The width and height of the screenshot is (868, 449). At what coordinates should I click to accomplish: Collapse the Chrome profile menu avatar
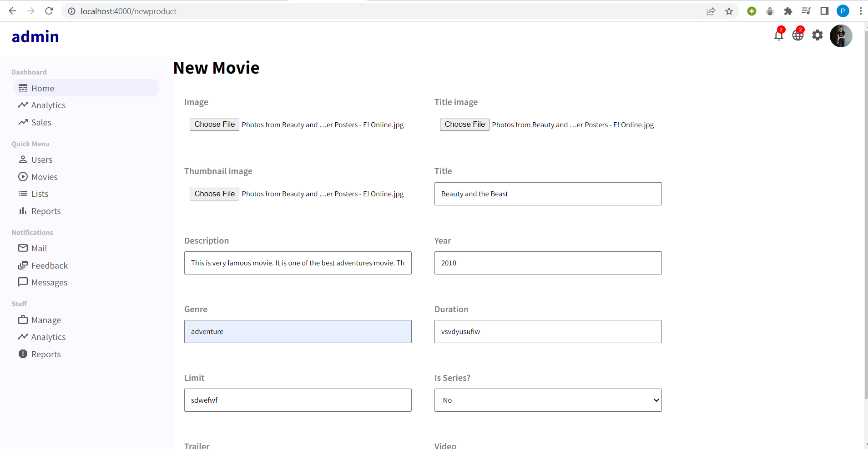click(842, 11)
